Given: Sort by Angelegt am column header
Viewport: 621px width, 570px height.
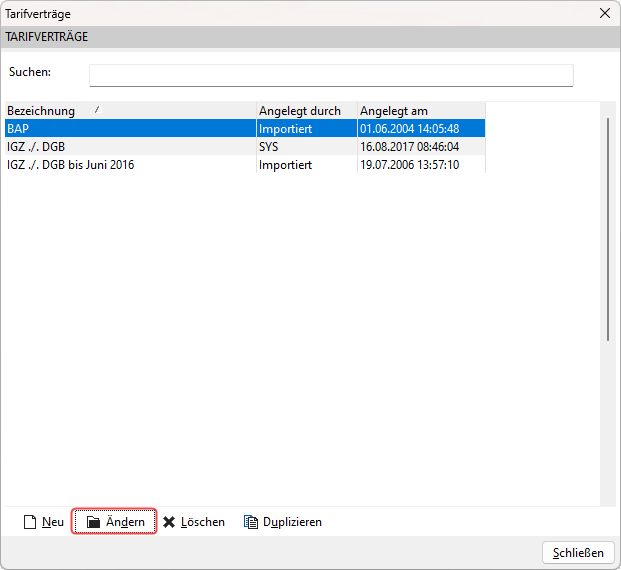Looking at the screenshot, I should (x=421, y=111).
